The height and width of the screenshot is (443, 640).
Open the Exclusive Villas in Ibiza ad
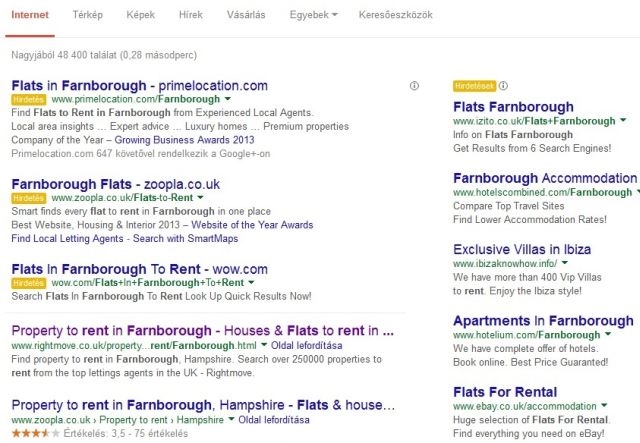(x=522, y=249)
